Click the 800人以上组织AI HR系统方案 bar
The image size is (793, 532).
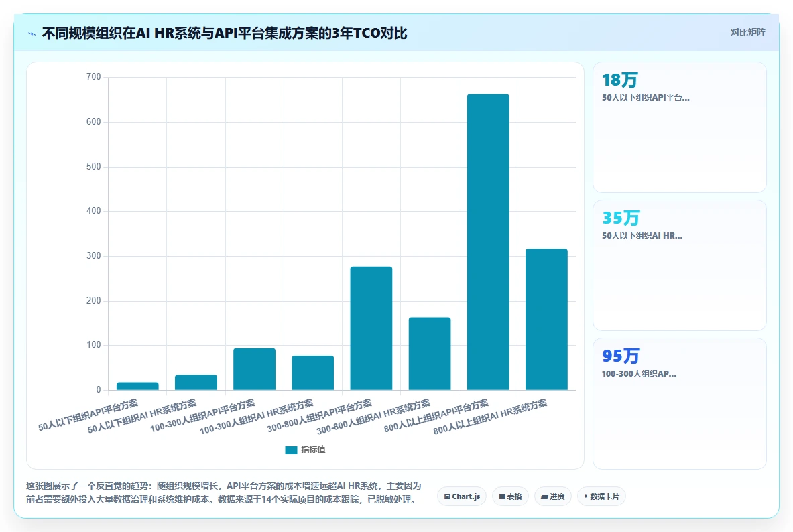point(546,319)
